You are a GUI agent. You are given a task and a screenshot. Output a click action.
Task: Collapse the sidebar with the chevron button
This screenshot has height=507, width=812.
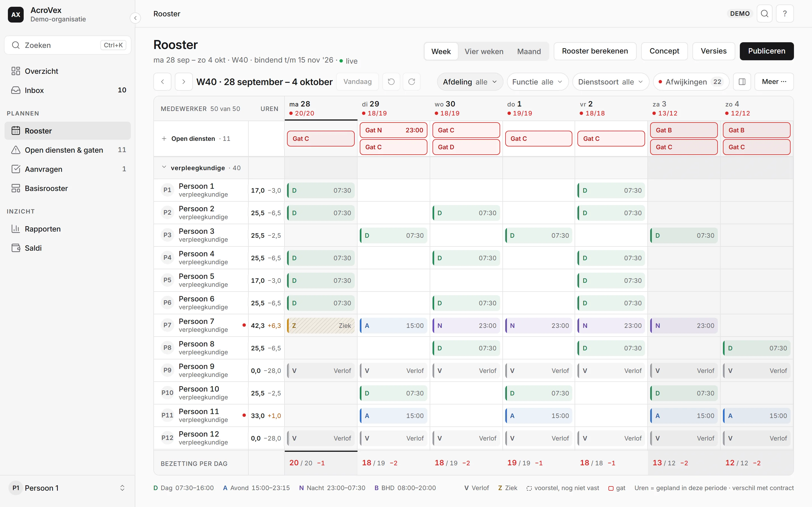[135, 18]
